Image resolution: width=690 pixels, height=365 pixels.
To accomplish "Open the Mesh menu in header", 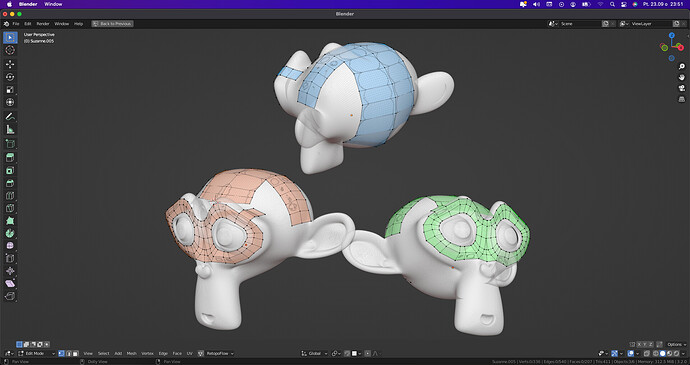I will point(132,354).
